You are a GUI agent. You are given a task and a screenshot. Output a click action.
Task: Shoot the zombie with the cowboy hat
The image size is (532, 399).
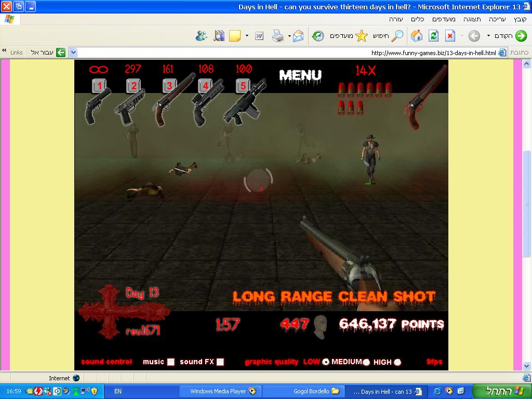[370, 158]
